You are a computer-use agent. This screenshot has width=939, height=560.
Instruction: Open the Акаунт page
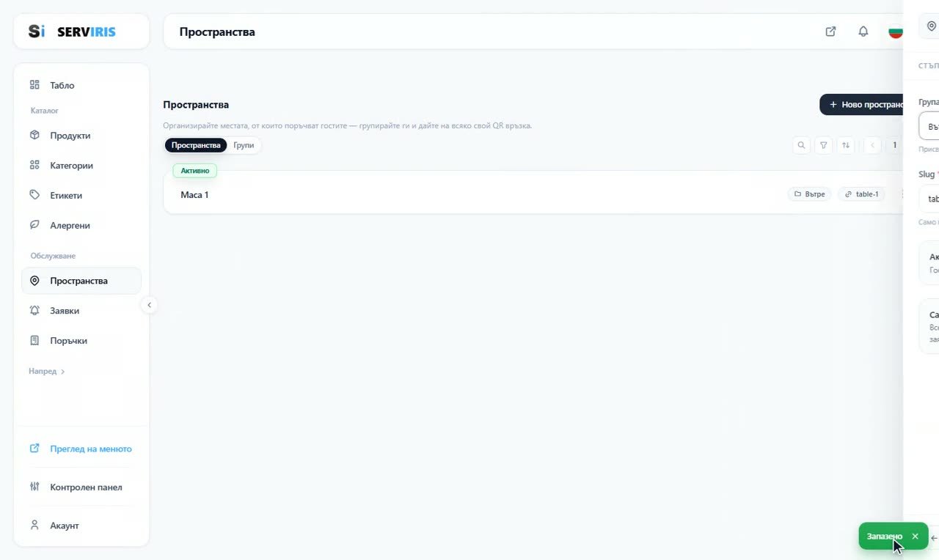[x=81, y=526]
